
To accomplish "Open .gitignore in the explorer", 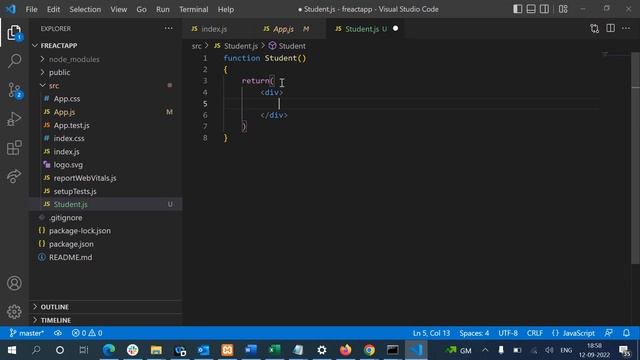I will [x=105, y=218].
